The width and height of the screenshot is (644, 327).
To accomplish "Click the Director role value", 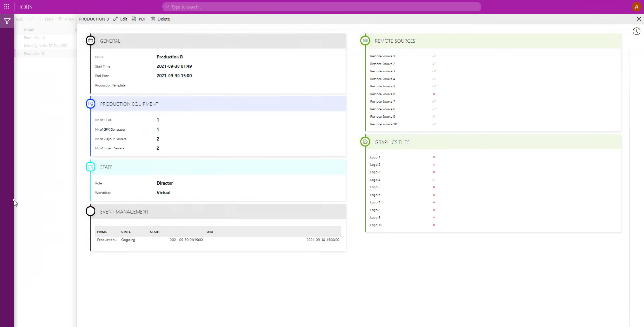I will tap(165, 183).
